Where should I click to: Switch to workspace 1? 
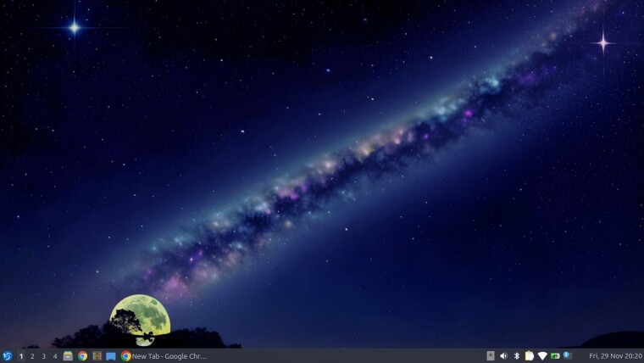(21, 356)
